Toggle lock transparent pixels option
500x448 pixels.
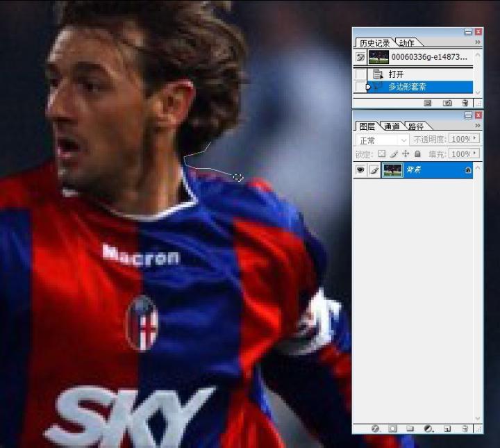click(x=382, y=154)
